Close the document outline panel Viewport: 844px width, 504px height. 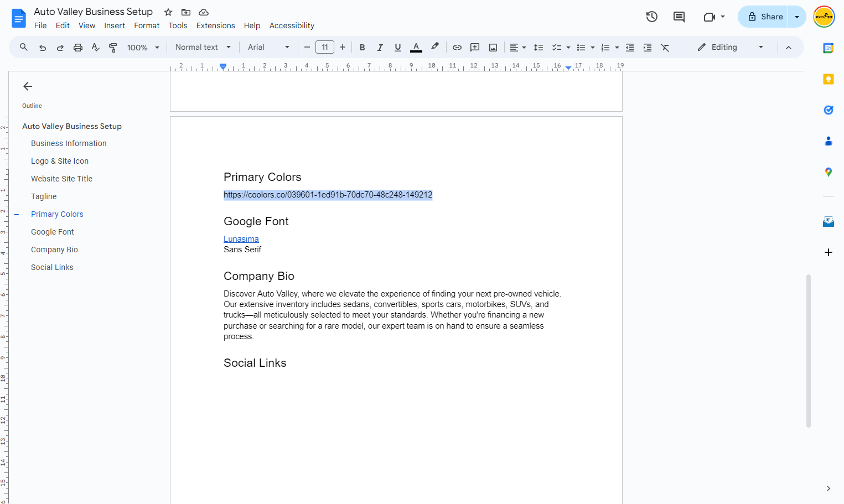pos(28,86)
